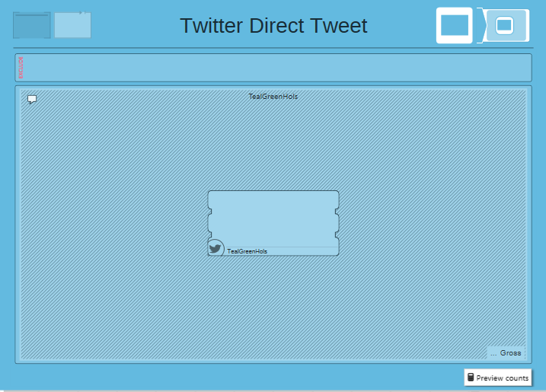Click the Twitter Direct Tweet heading
This screenshot has width=546, height=392.
(x=273, y=25)
